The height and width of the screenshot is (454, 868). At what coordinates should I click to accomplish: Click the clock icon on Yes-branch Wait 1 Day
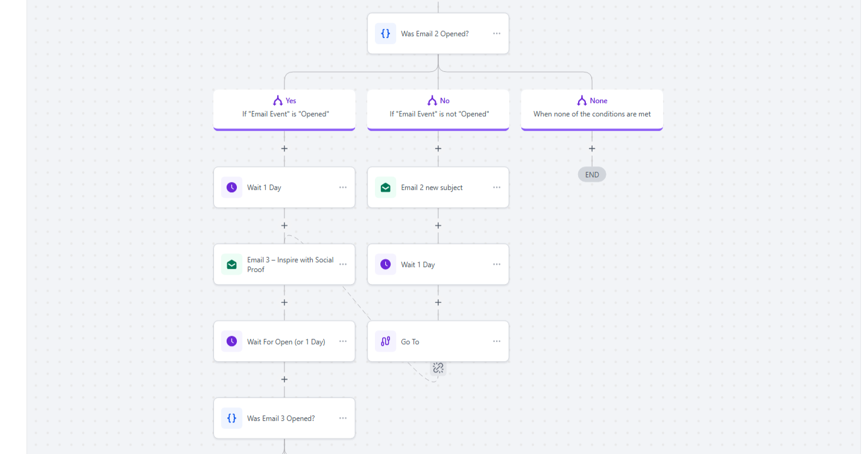tap(231, 188)
